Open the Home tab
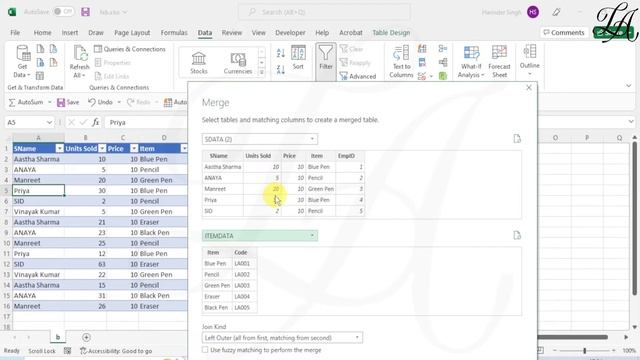The image size is (640, 360). (42, 33)
